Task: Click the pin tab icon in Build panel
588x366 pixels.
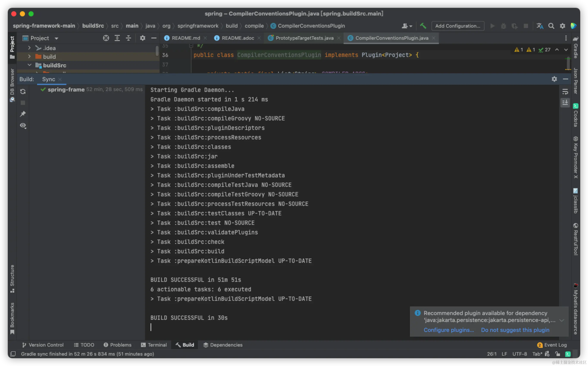Action: (x=23, y=114)
